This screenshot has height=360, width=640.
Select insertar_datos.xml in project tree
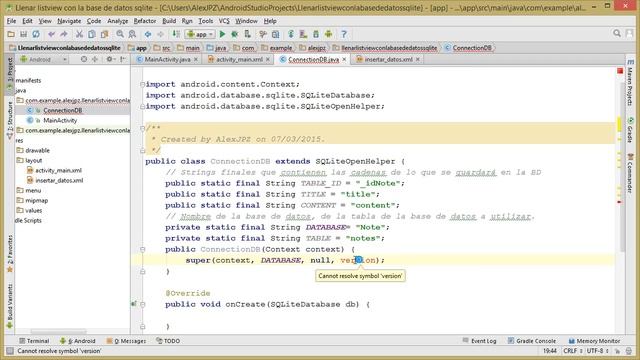click(x=59, y=180)
